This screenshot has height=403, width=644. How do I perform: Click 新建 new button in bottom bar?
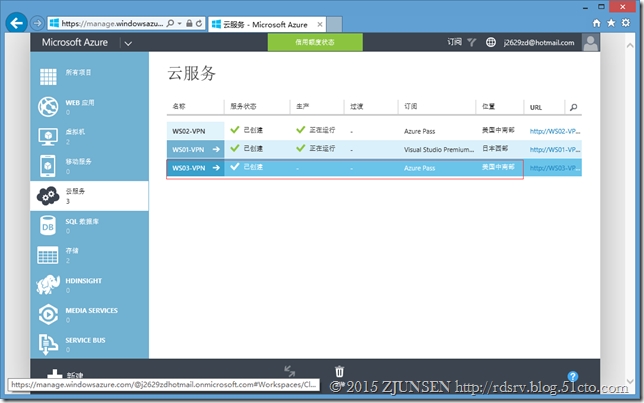pos(66,373)
